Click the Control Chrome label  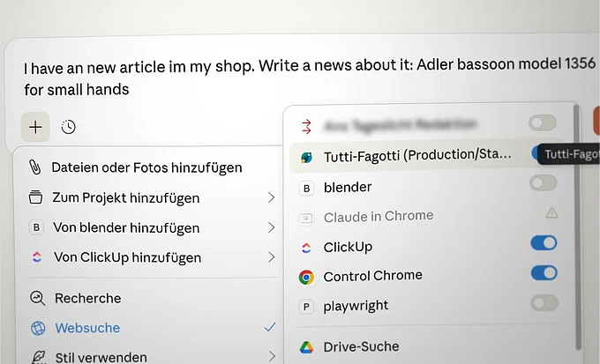click(372, 276)
